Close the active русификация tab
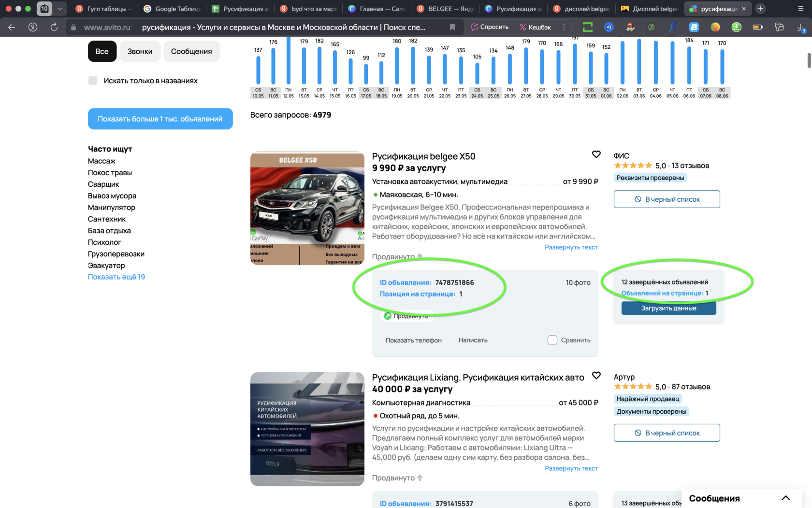 [744, 9]
